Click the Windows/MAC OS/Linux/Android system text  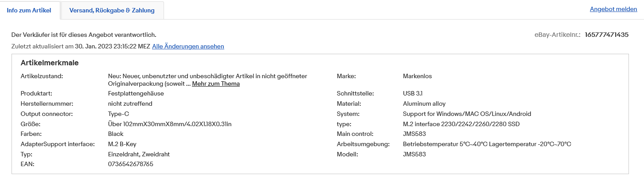click(467, 114)
